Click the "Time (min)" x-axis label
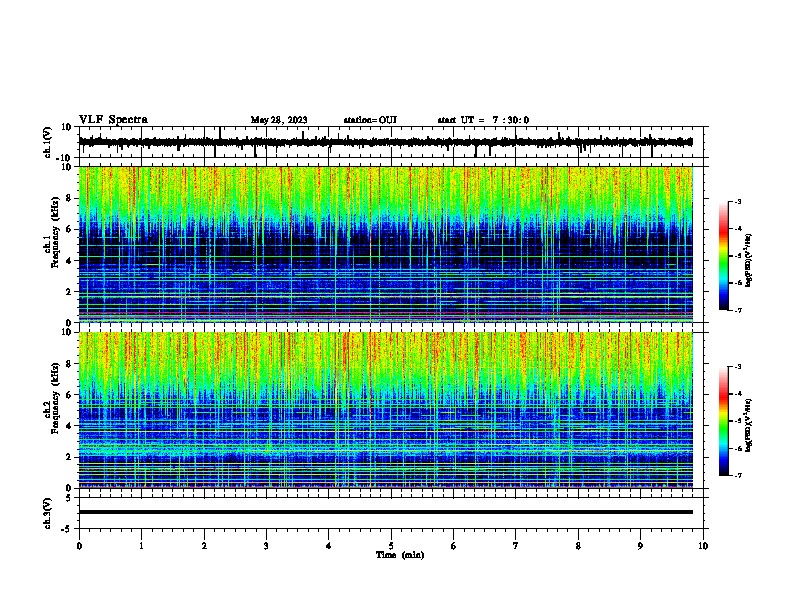This screenshot has height=612, width=792. 400,555
